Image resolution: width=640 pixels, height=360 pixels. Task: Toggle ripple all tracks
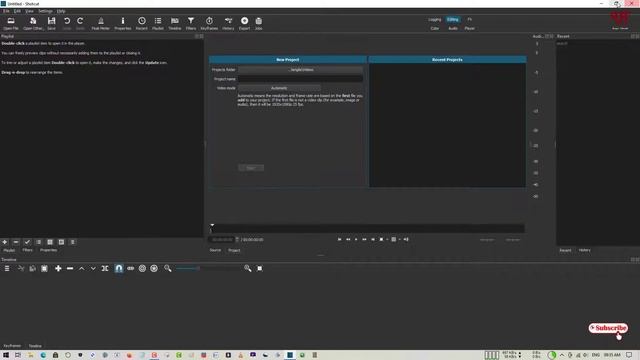[x=154, y=268]
